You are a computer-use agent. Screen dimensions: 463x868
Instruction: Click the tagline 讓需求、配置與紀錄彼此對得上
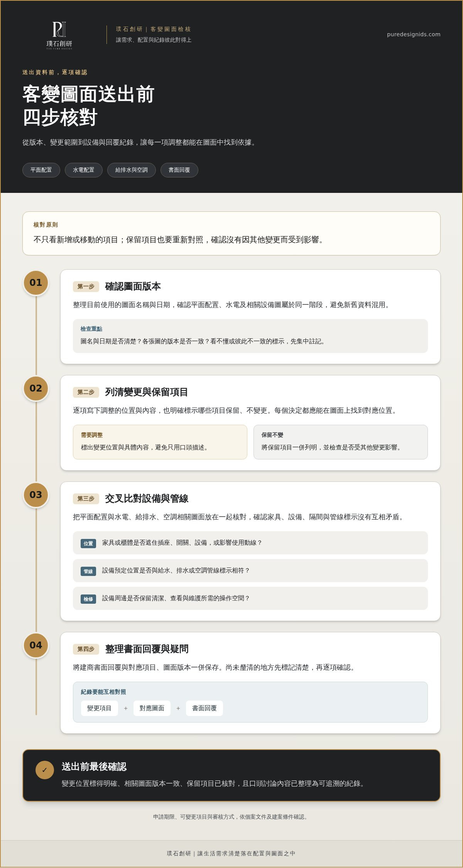click(x=154, y=40)
